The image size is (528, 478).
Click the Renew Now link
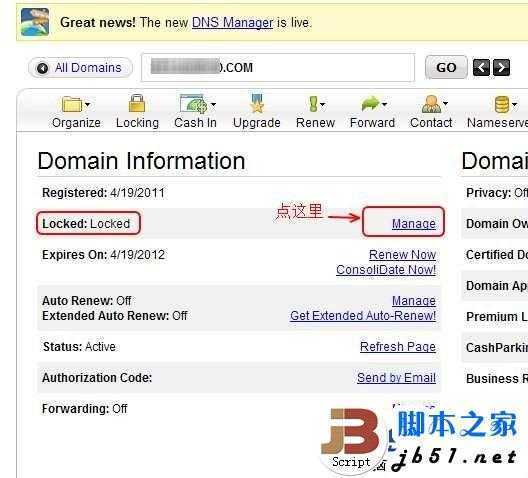(x=402, y=254)
